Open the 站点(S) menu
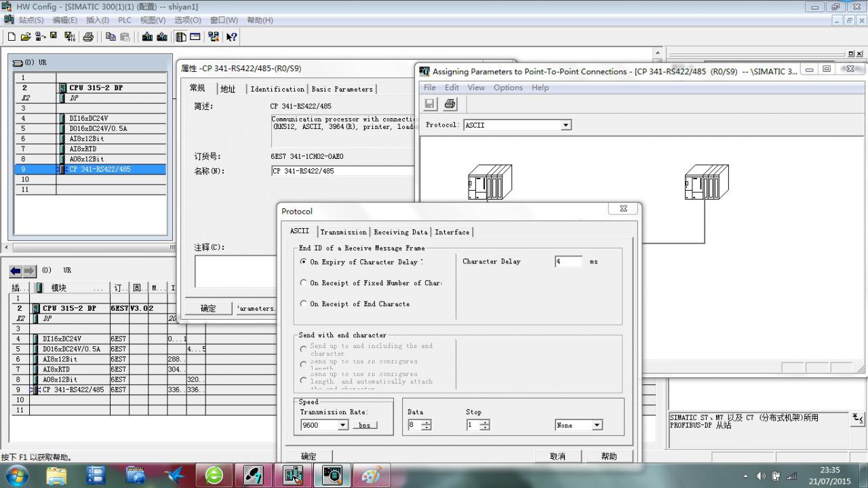The width and height of the screenshot is (868, 488). (x=31, y=20)
